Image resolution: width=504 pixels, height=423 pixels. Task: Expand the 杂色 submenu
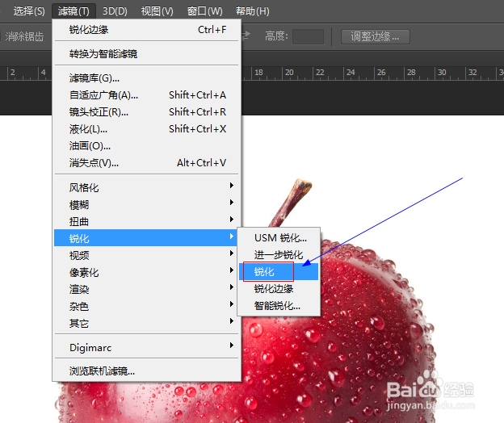146,306
